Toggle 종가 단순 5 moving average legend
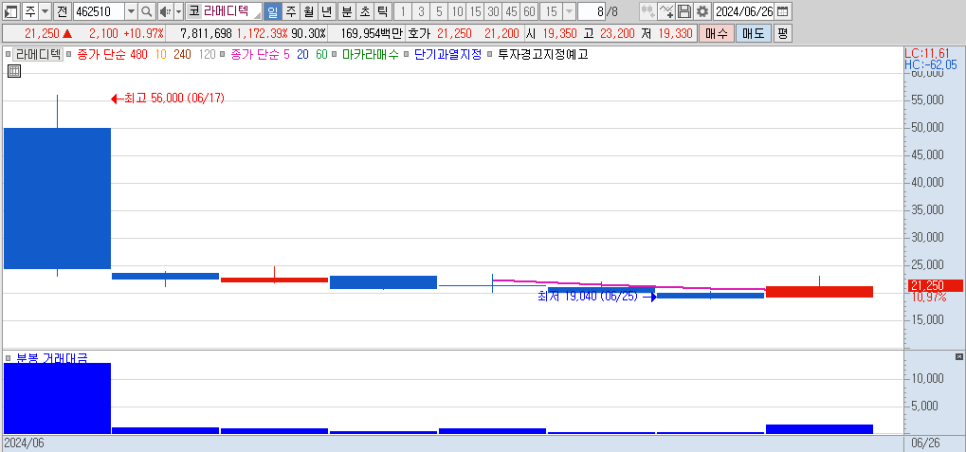Viewport: 966px width, 452px height. tap(259, 54)
